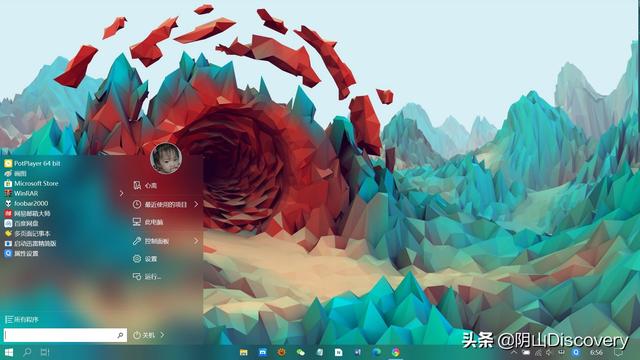Click the user account avatar picture
Image resolution: width=640 pixels, height=360 pixels.
[166, 158]
